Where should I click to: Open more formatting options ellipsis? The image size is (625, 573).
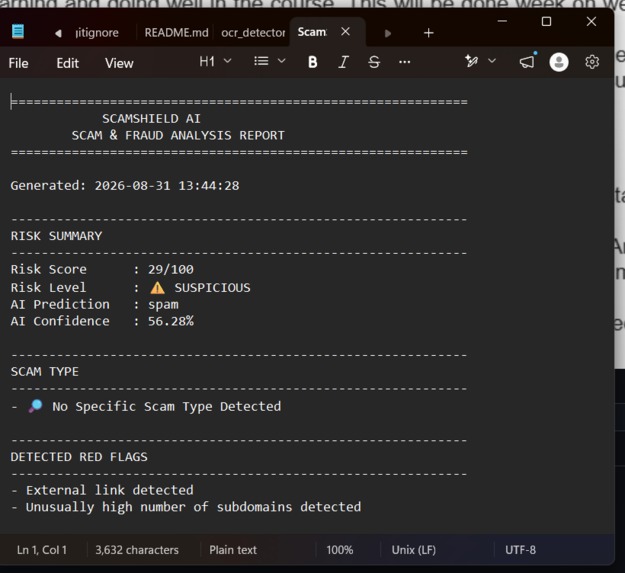tap(405, 62)
